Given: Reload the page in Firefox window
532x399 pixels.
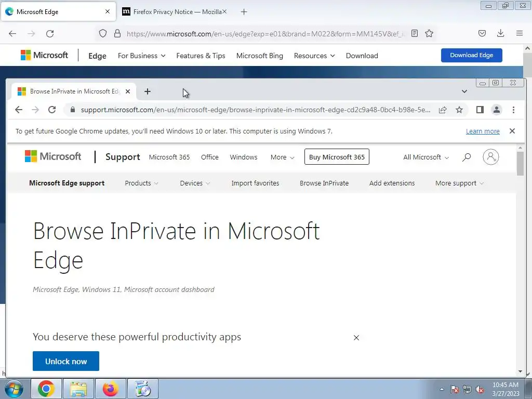Looking at the screenshot, I should (x=50, y=34).
